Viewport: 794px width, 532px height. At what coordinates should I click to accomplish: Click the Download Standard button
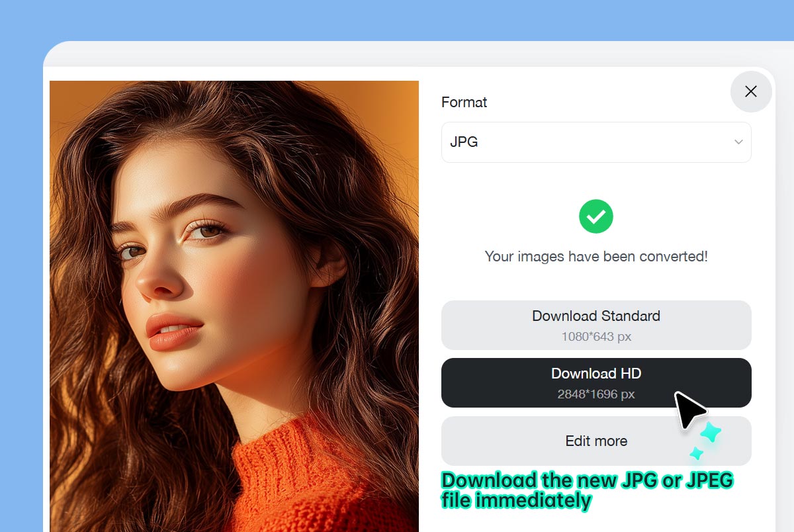click(x=596, y=325)
